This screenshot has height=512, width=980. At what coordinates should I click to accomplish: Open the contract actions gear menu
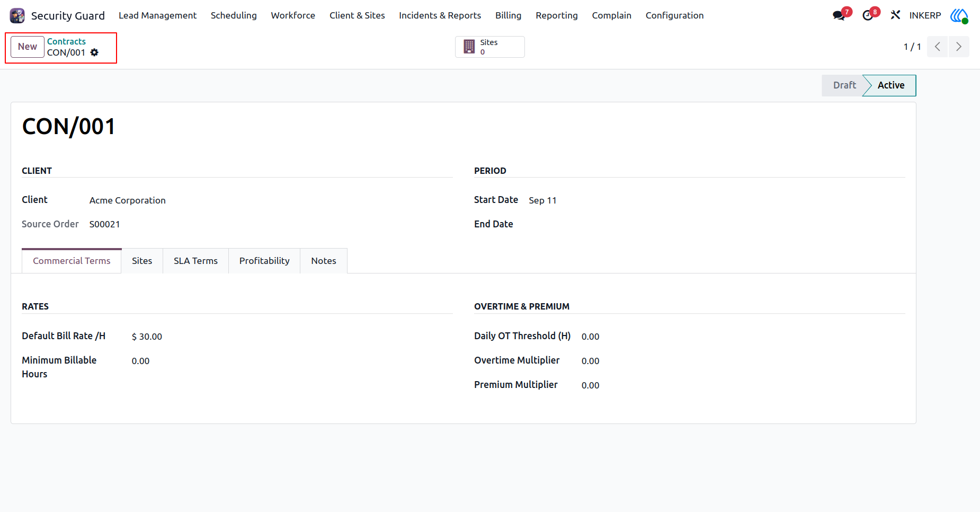coord(94,52)
